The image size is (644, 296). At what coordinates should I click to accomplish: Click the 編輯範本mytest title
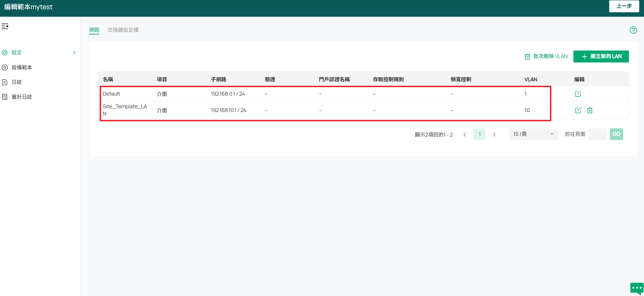(x=28, y=7)
